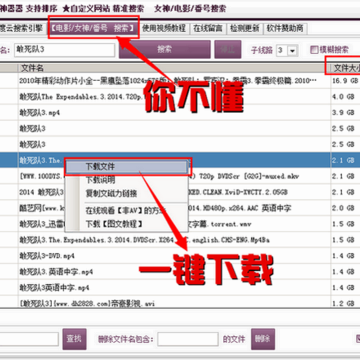The image size is (360, 360).
Task: Open the 在线留言 tab
Action: [x=208, y=29]
